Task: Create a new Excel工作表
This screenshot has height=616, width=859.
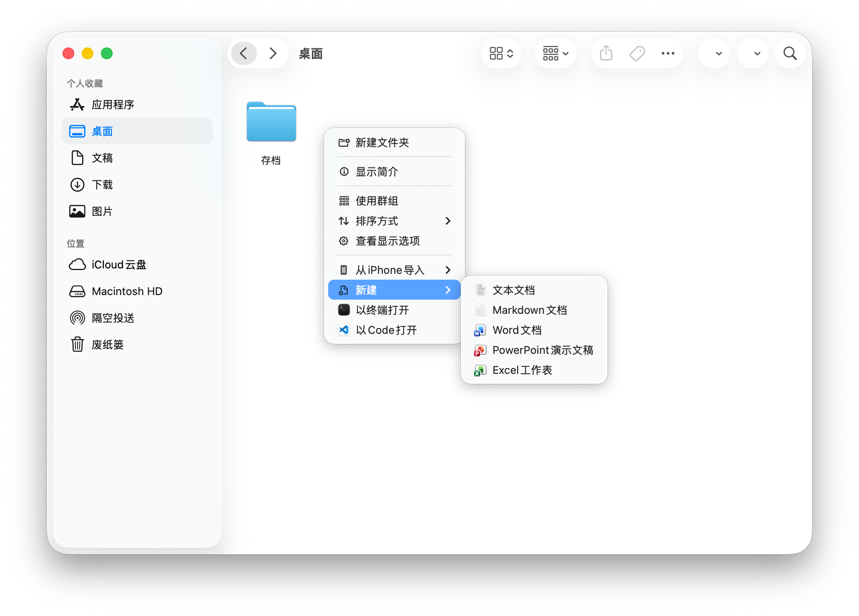Action: pyautogui.click(x=534, y=370)
